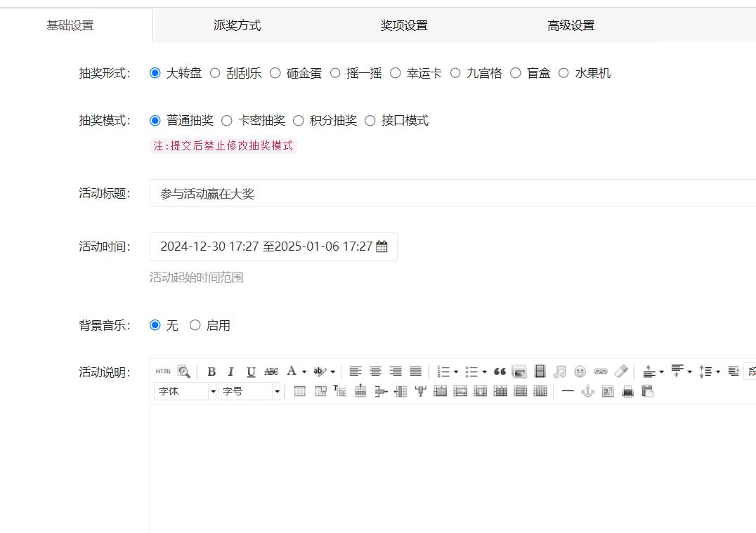Click the insert image icon in the editor
756x533 pixels.
(x=519, y=371)
